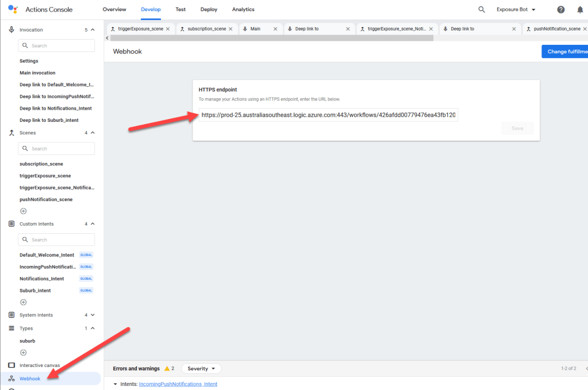Click the Custom Intents icon in sidebar
588x390 pixels.
[10, 223]
